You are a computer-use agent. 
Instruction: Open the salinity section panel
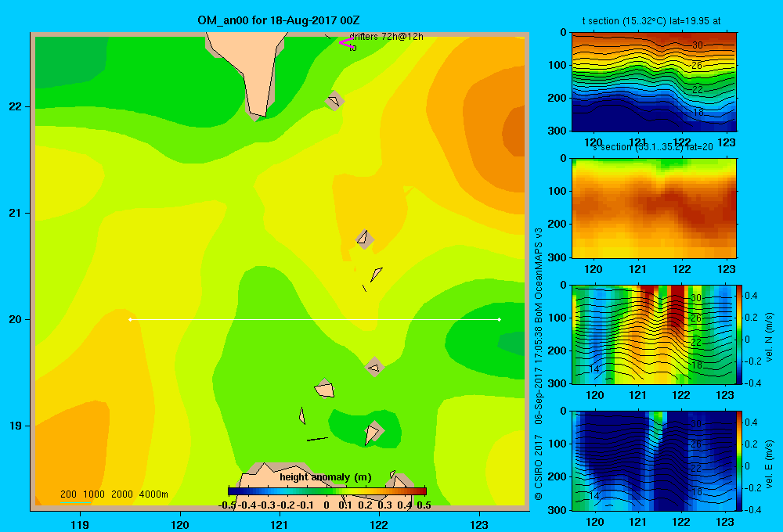[654, 208]
